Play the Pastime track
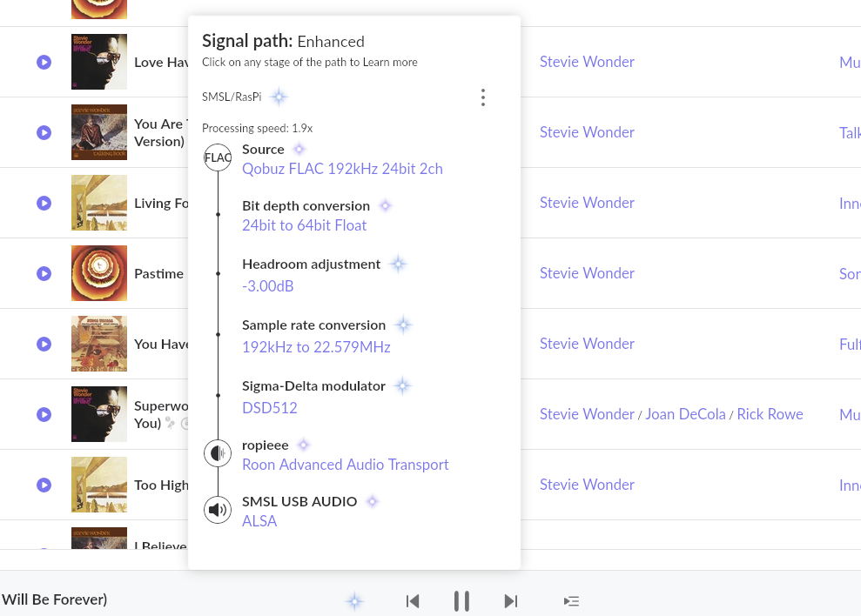861x616 pixels. point(44,273)
